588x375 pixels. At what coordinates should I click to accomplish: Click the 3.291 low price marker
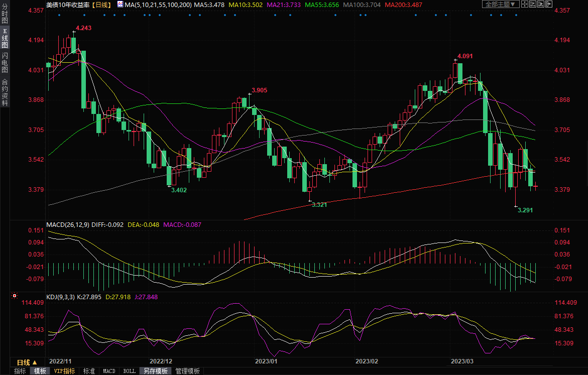pos(525,210)
